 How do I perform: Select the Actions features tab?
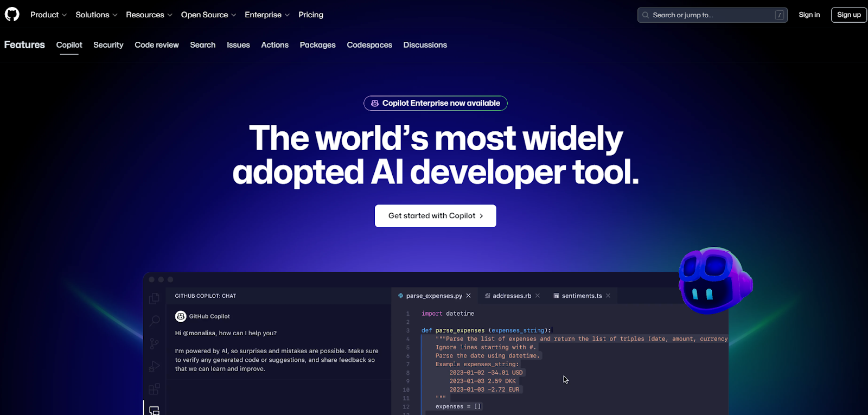(275, 45)
